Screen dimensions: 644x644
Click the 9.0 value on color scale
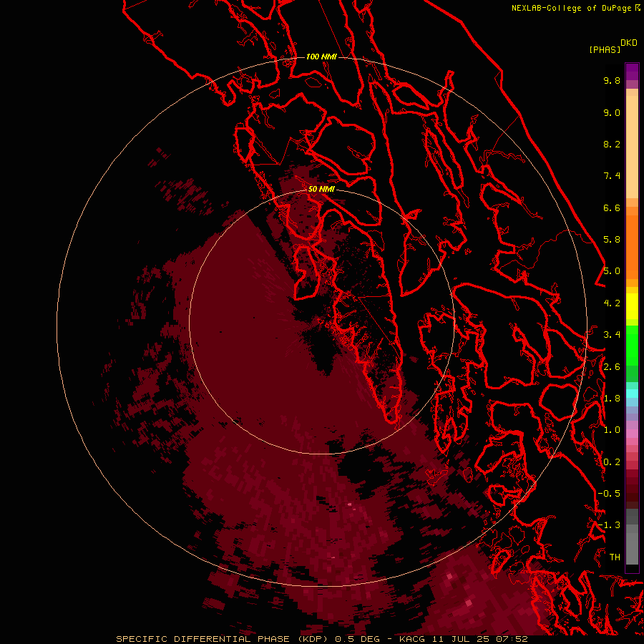612,112
